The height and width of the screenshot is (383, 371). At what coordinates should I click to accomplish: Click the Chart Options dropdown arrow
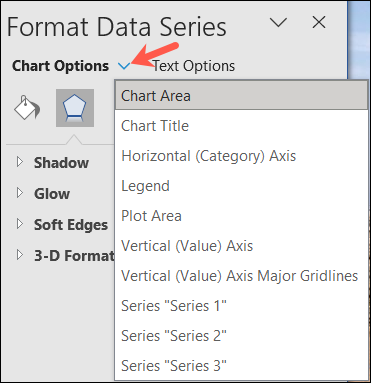[124, 66]
